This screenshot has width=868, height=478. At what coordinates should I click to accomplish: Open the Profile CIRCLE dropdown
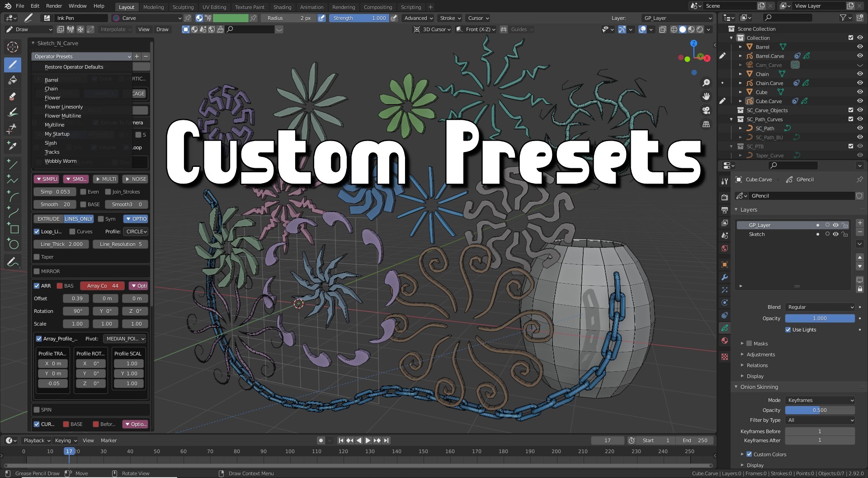tap(136, 232)
